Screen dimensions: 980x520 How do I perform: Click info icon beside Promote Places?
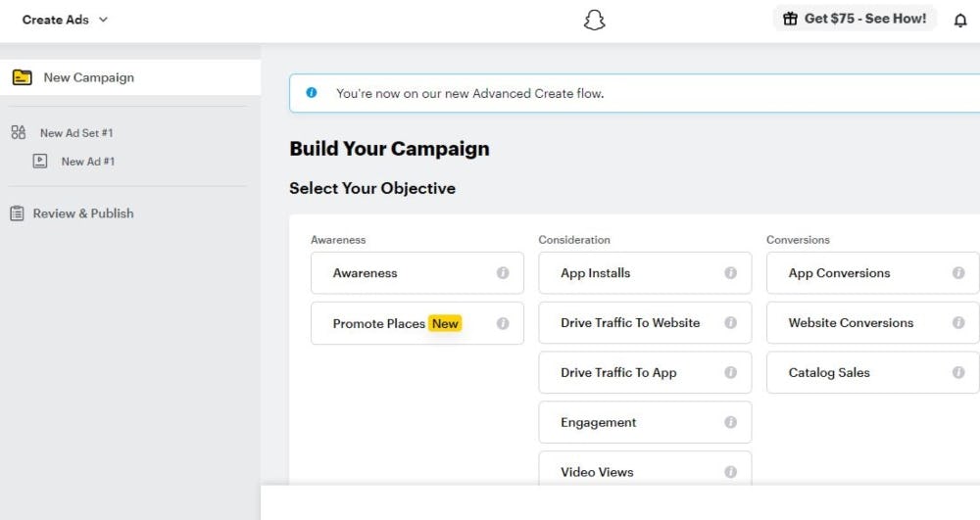(x=503, y=323)
